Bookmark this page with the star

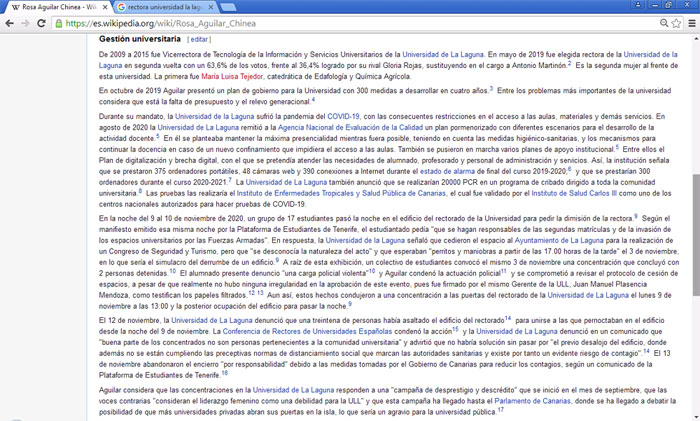coord(676,23)
